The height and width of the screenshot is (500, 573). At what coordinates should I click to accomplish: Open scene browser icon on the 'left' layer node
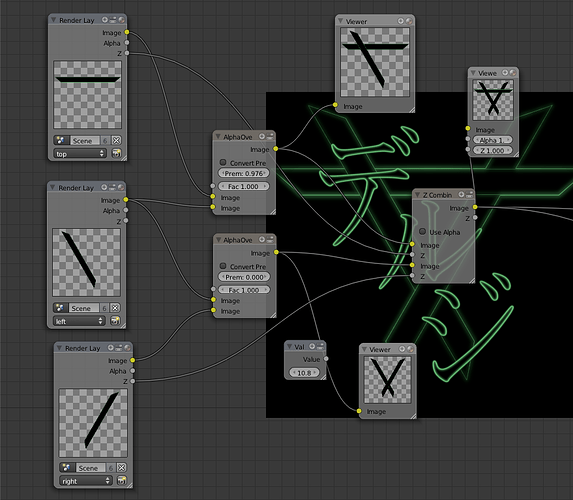tap(60, 308)
